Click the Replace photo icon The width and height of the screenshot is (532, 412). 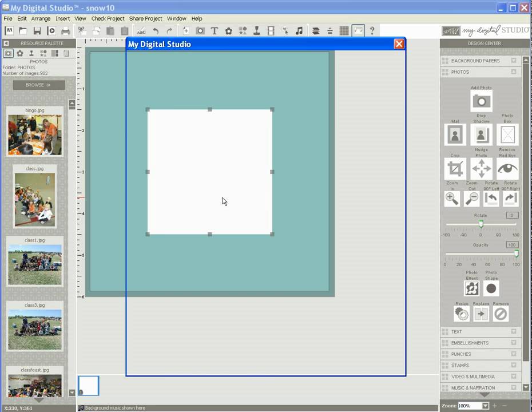point(481,314)
